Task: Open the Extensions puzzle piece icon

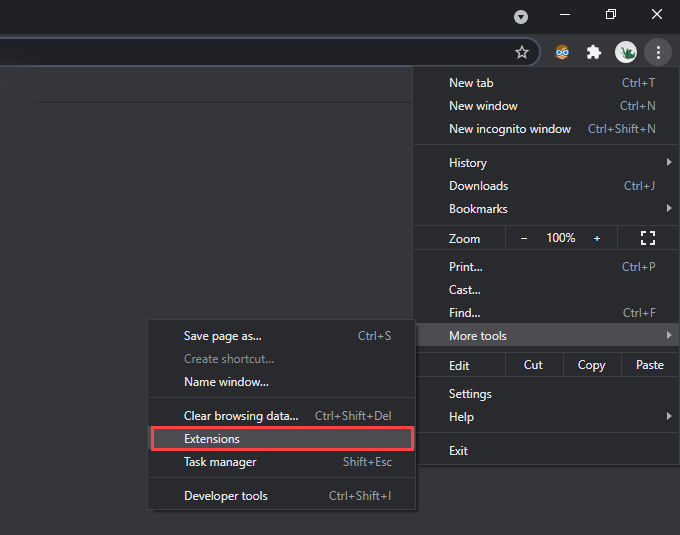Action: [594, 52]
